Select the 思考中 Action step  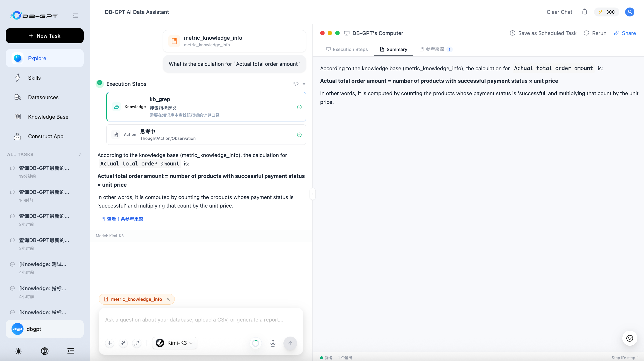[206, 134]
